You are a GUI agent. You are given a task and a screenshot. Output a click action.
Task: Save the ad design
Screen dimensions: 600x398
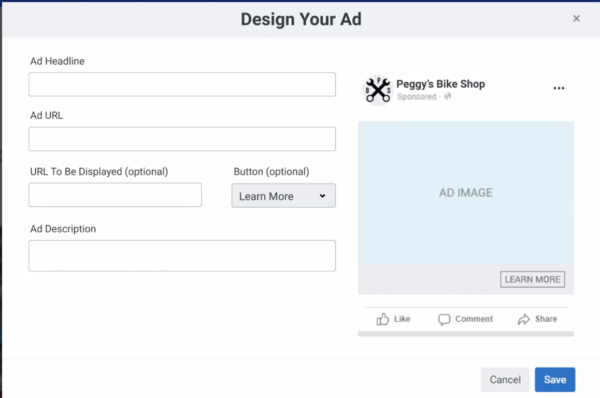(555, 380)
